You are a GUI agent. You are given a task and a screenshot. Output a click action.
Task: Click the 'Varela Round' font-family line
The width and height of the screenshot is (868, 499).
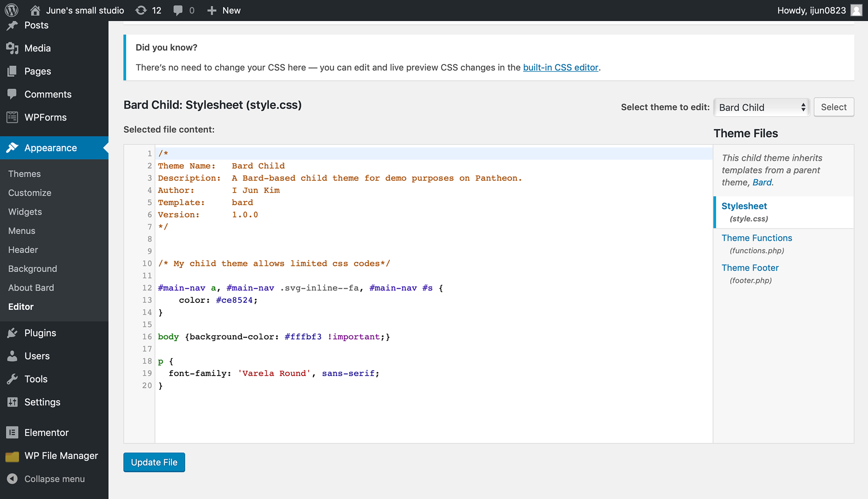[274, 373]
